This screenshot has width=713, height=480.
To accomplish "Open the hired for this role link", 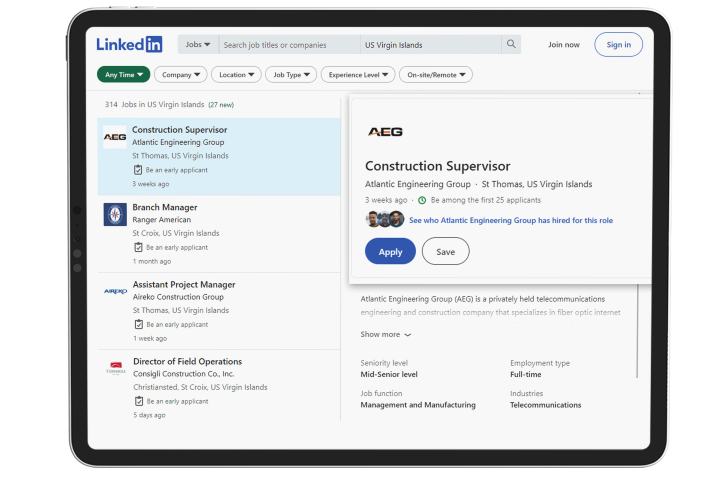I will click(x=511, y=220).
